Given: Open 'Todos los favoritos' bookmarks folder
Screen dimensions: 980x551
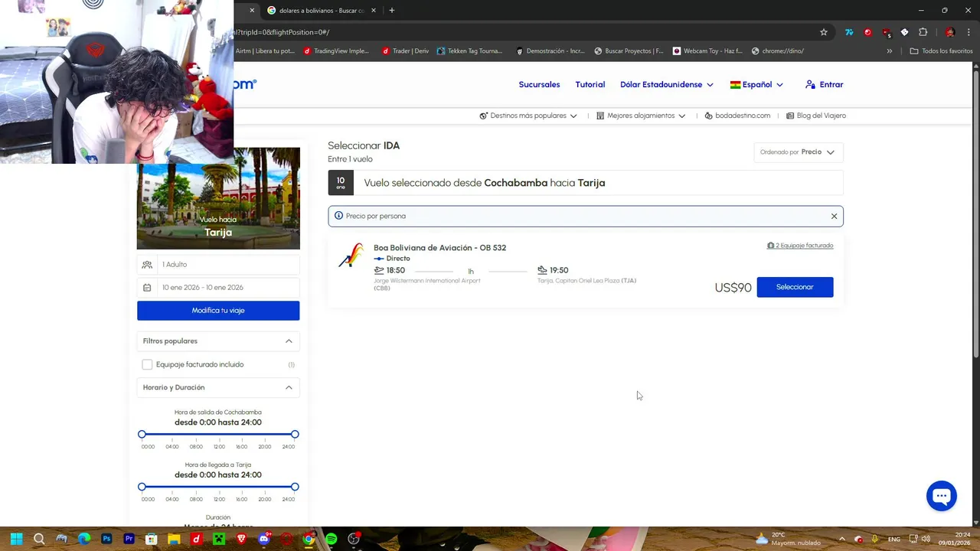Looking at the screenshot, I should (941, 51).
